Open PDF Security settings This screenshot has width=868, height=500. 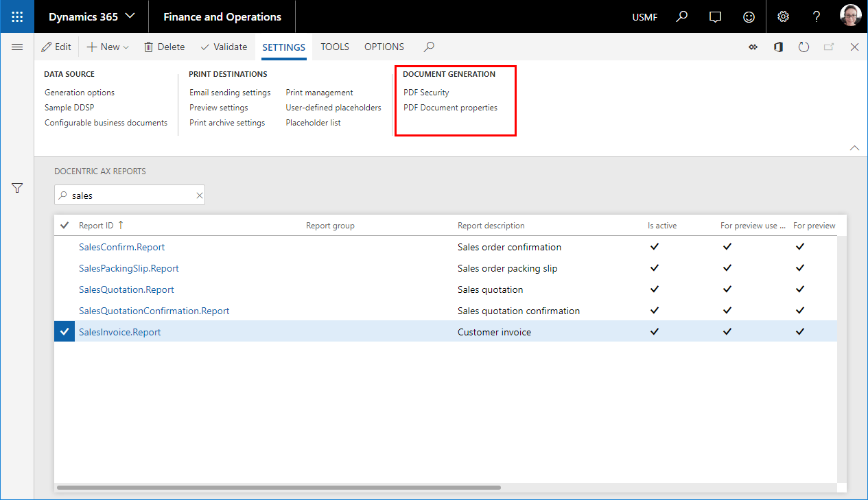(x=426, y=93)
